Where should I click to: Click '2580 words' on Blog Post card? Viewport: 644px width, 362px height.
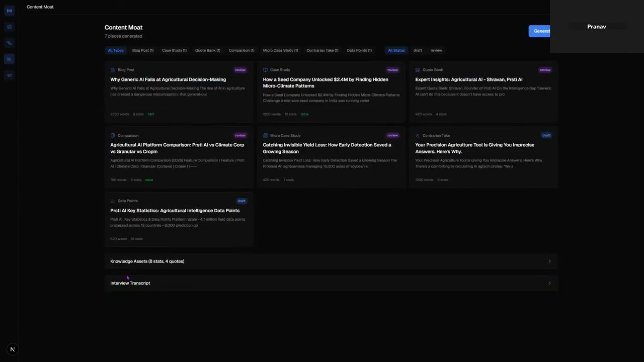click(x=119, y=114)
